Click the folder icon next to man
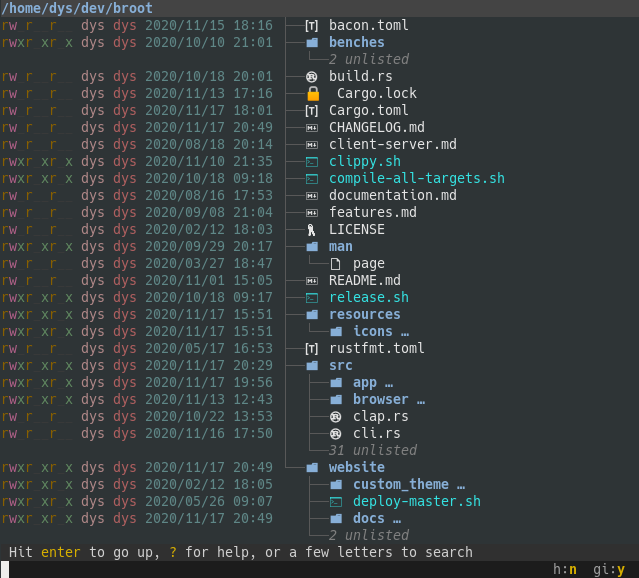639x578 pixels. 312,247
